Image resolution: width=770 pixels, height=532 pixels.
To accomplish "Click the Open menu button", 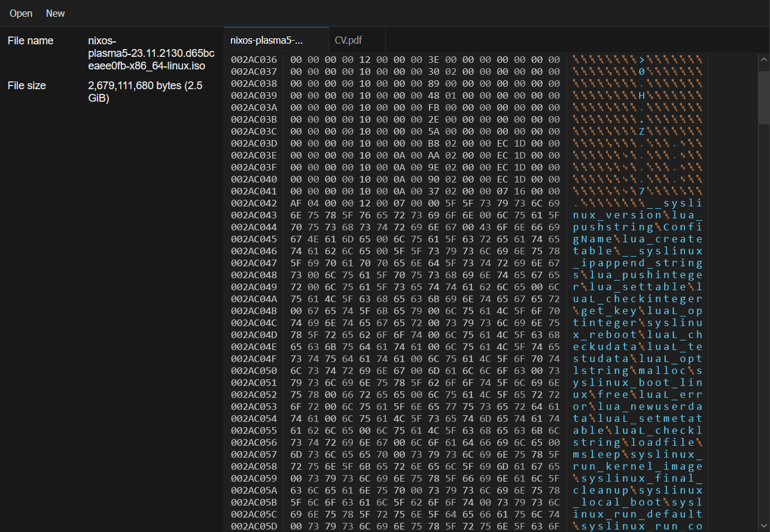I will coord(21,13).
